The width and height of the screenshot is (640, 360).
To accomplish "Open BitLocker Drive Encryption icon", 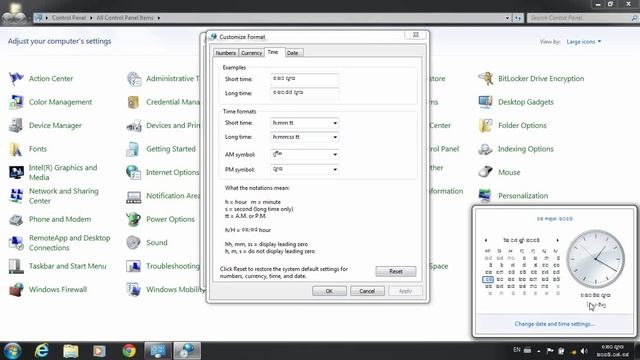I will 486,78.
